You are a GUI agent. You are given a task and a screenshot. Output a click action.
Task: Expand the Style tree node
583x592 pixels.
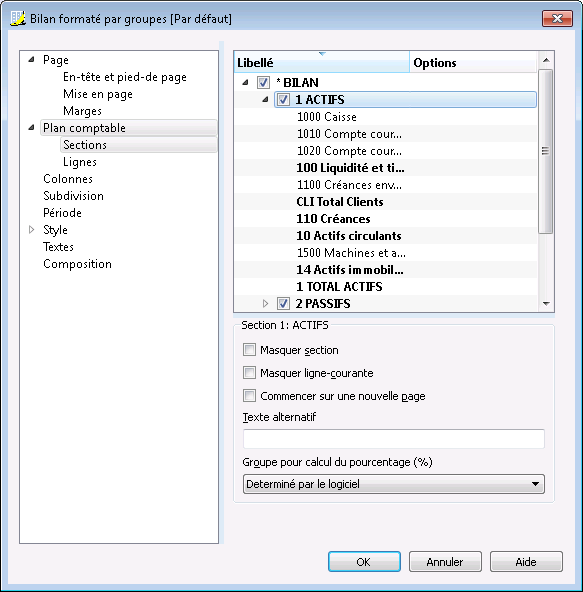(x=32, y=230)
